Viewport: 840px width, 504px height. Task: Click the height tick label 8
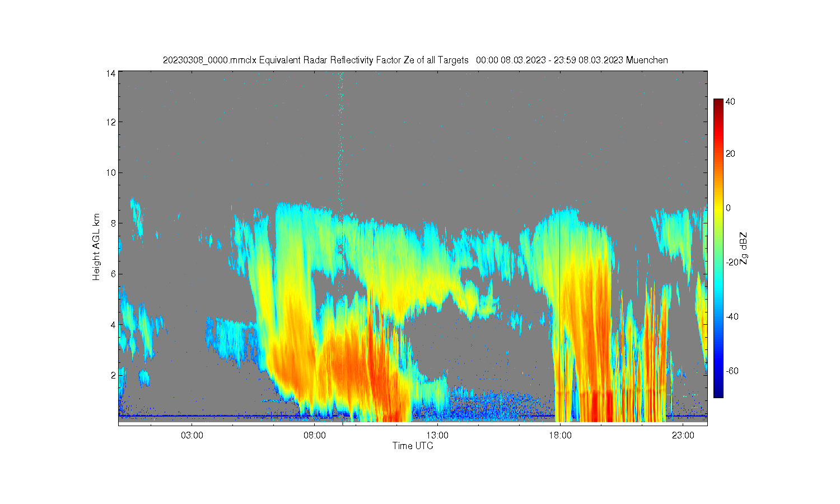pyautogui.click(x=113, y=223)
